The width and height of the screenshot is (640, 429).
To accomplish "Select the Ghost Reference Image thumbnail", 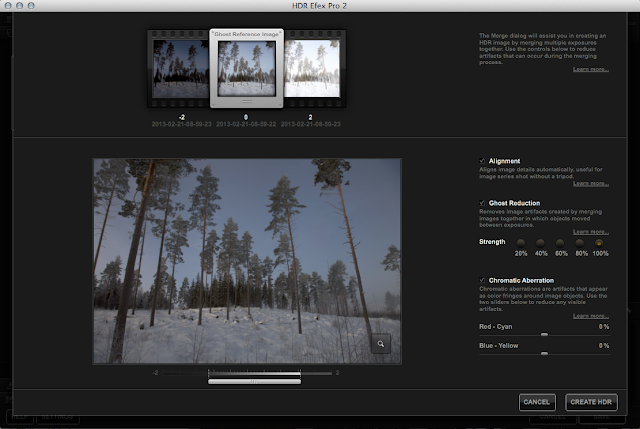I will (x=247, y=68).
